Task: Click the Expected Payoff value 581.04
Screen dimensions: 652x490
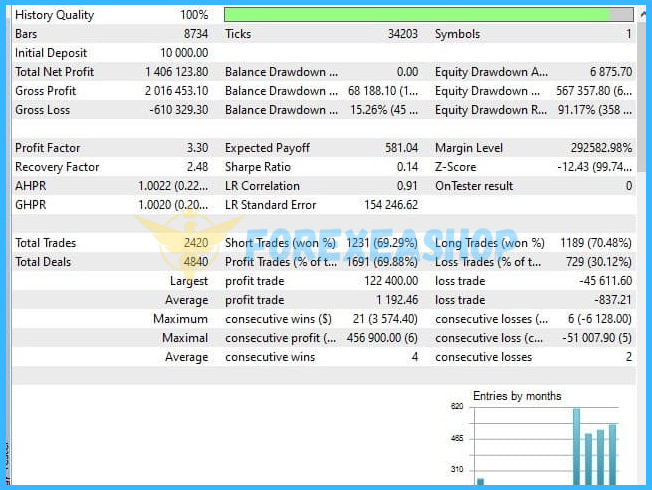Action: [401, 148]
